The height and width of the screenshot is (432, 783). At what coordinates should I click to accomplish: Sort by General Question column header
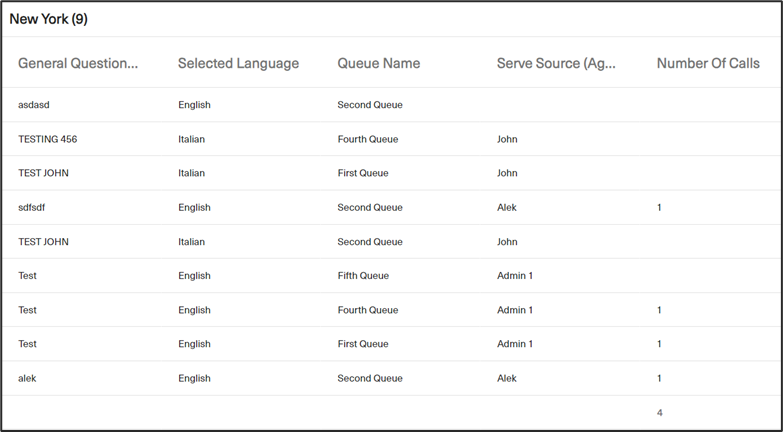point(78,63)
